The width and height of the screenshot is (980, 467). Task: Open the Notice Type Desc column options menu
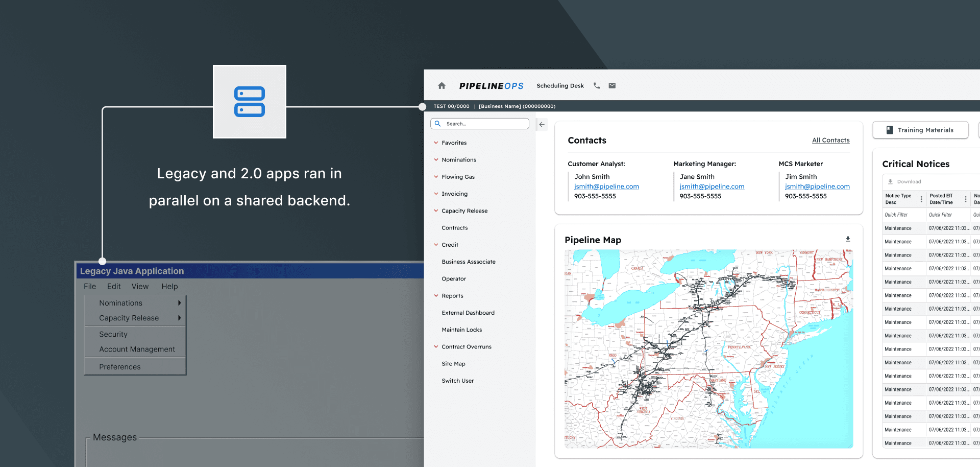(921, 199)
